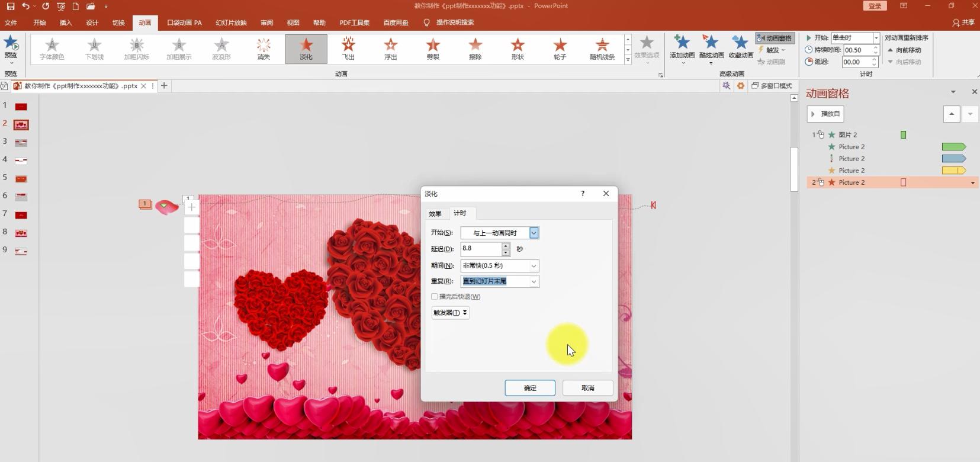Toggle 多窗口模式 (multi-window mode)
980x462 pixels.
(x=772, y=86)
